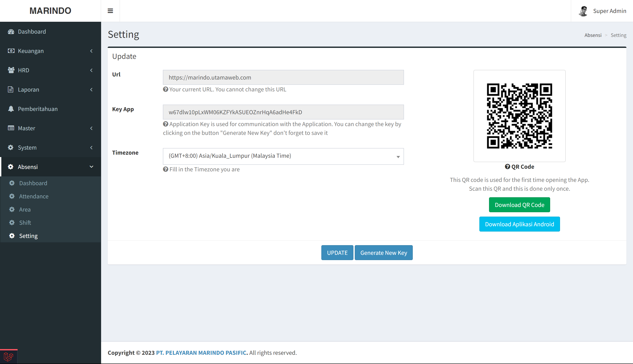Click the HRD users group icon
This screenshot has width=633, height=364.
11,70
